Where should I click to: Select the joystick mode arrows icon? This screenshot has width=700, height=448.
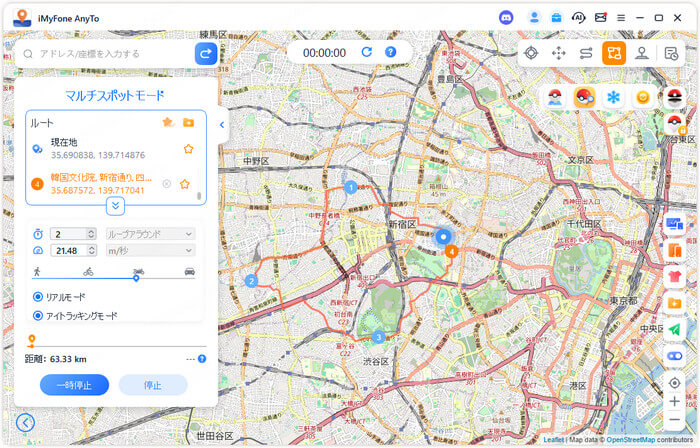click(559, 53)
